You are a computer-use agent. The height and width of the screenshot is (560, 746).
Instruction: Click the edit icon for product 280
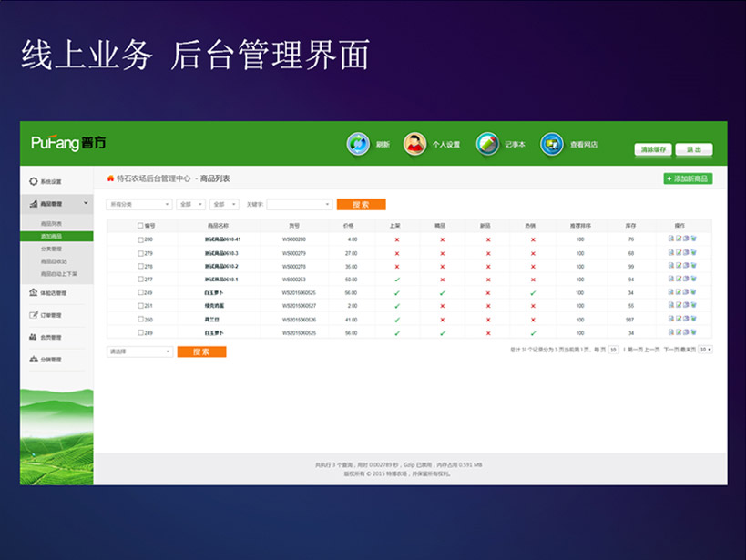(678, 239)
